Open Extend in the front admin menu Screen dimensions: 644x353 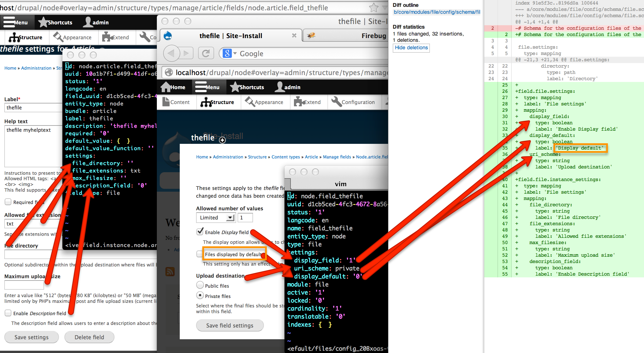pyautogui.click(x=307, y=102)
